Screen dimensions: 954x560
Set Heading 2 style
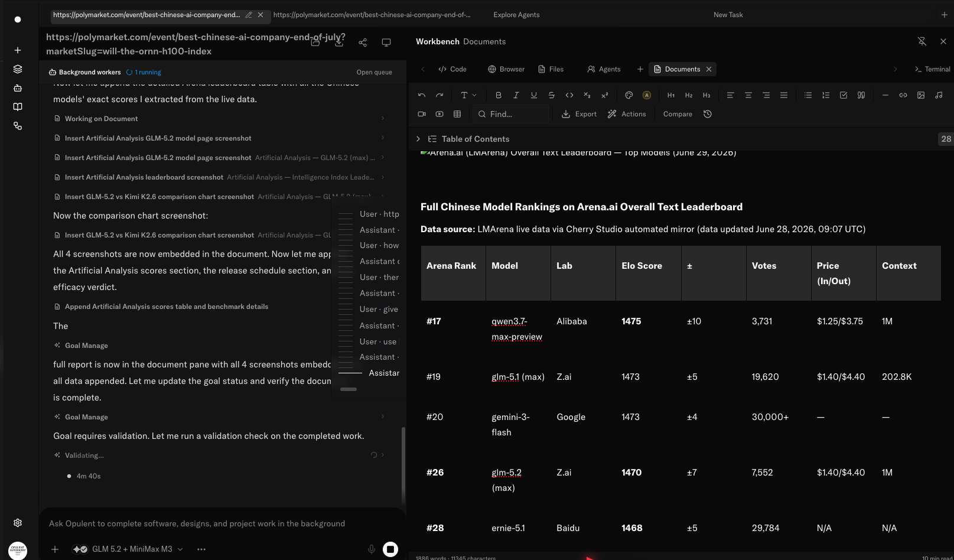(689, 95)
